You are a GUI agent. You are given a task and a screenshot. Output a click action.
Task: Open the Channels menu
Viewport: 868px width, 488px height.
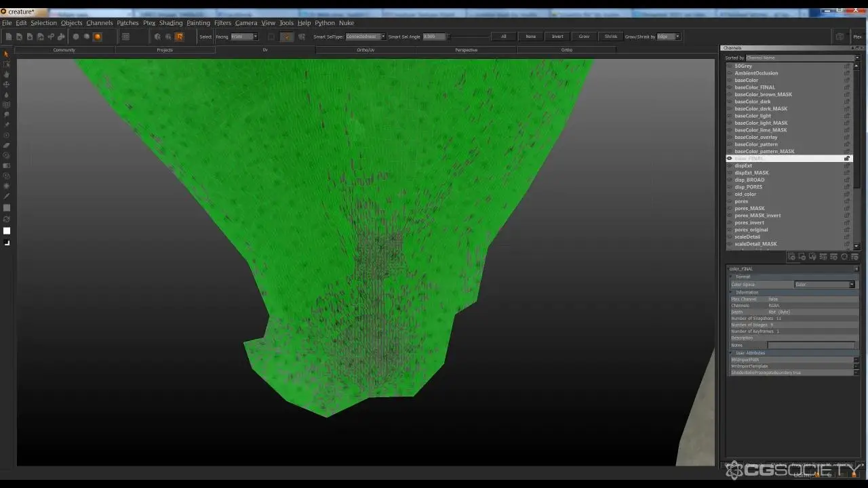[x=99, y=23]
